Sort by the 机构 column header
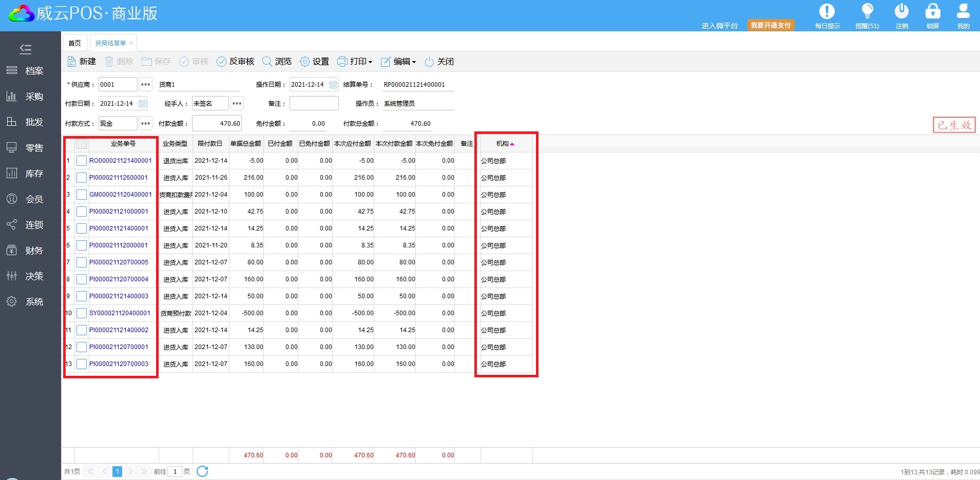 (503, 144)
